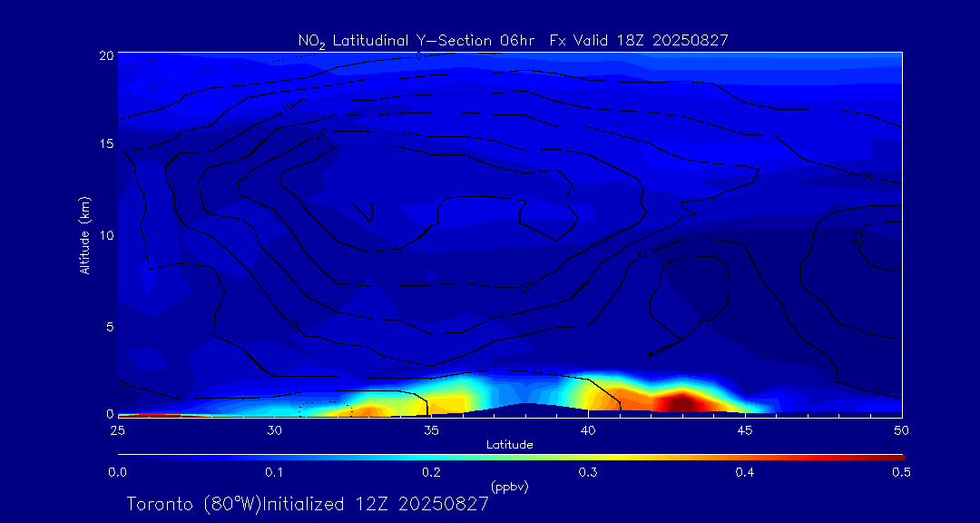Click the 5 altitude tick label
Viewport: 980px width, 523px height.
click(109, 326)
